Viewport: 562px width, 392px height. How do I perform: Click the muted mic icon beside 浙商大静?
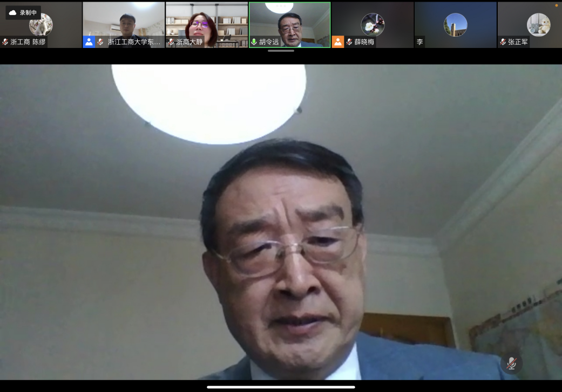click(171, 42)
